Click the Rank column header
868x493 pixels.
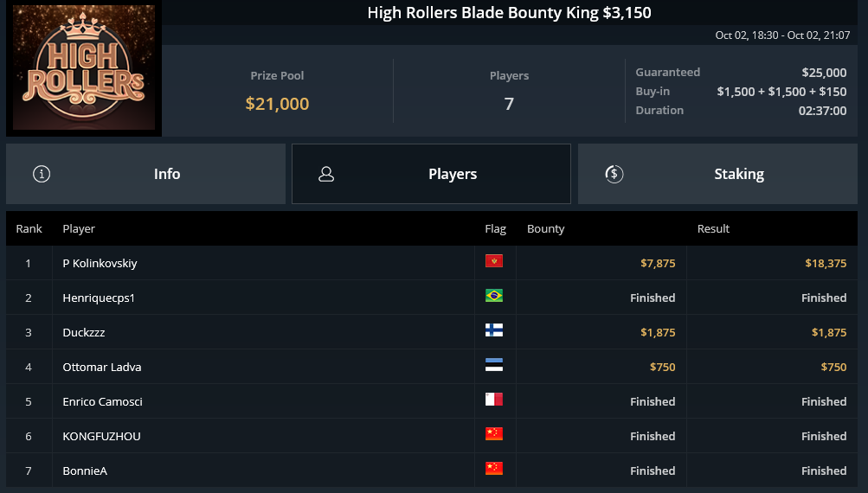pos(29,228)
